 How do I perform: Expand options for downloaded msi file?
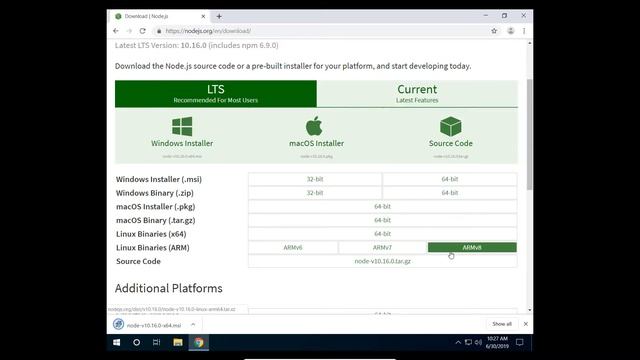click(193, 325)
